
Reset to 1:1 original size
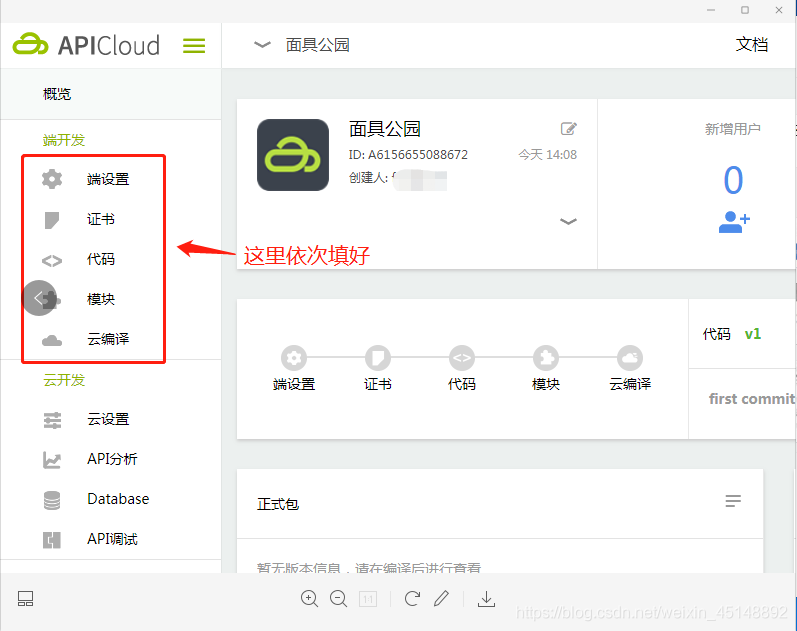pos(368,599)
